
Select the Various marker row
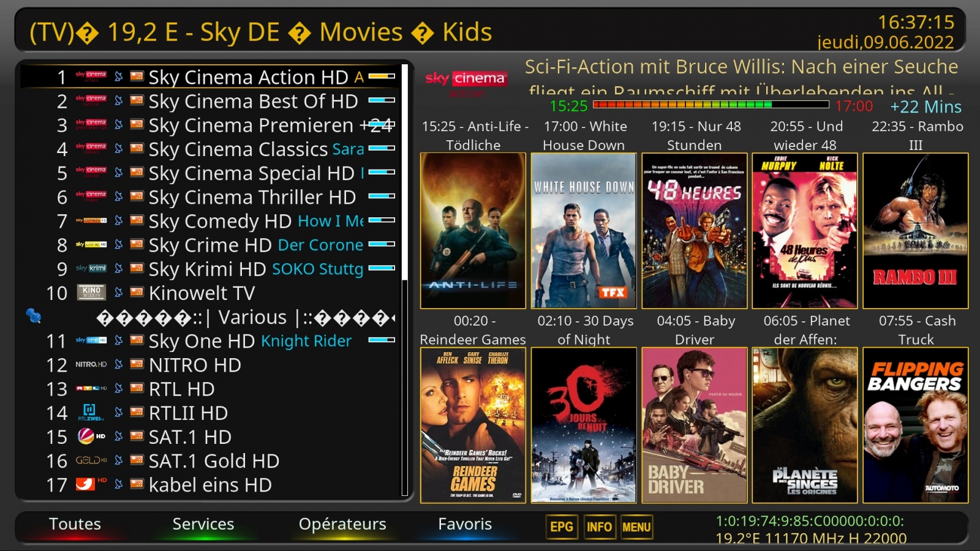[x=211, y=317]
